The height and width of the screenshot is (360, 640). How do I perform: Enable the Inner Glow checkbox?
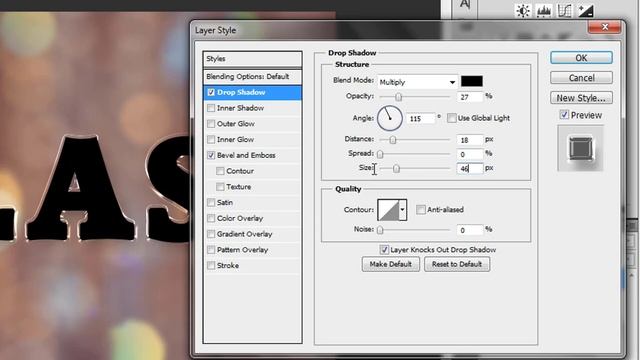coord(211,140)
